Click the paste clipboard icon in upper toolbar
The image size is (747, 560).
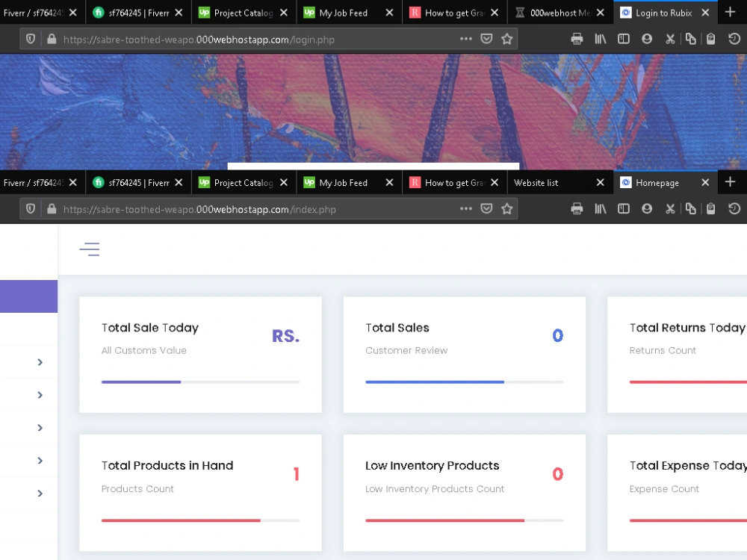[x=711, y=39]
